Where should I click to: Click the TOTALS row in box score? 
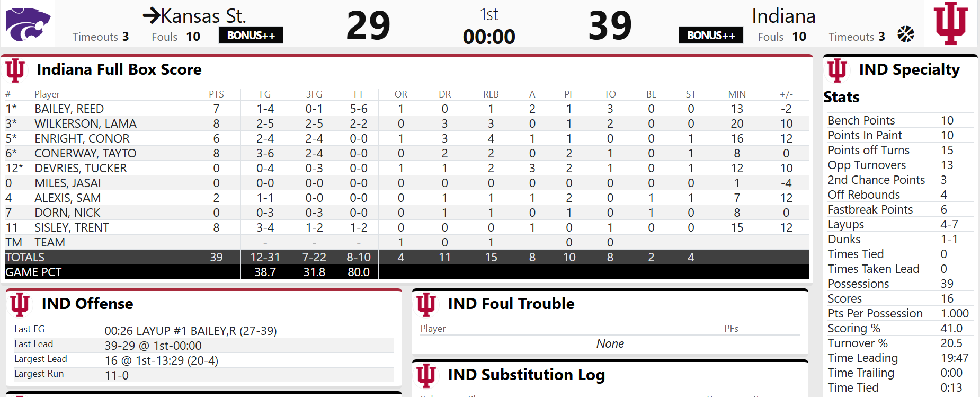tap(25, 257)
